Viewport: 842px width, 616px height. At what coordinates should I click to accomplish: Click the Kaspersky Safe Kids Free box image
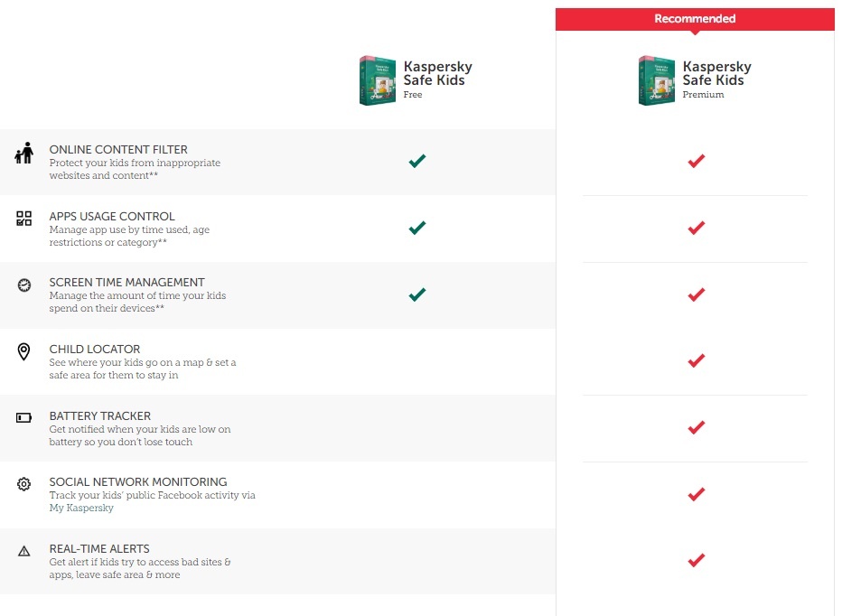tap(377, 80)
